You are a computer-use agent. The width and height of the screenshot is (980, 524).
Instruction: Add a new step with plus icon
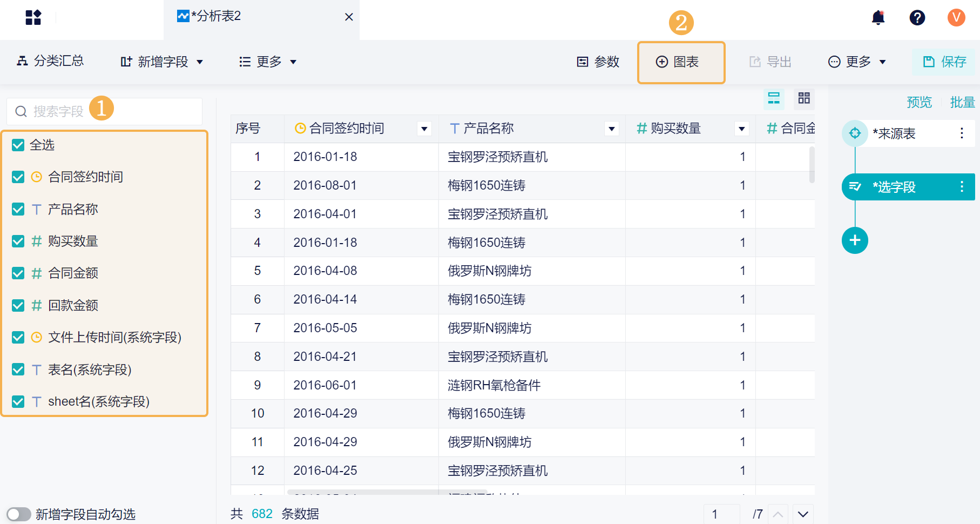(855, 240)
